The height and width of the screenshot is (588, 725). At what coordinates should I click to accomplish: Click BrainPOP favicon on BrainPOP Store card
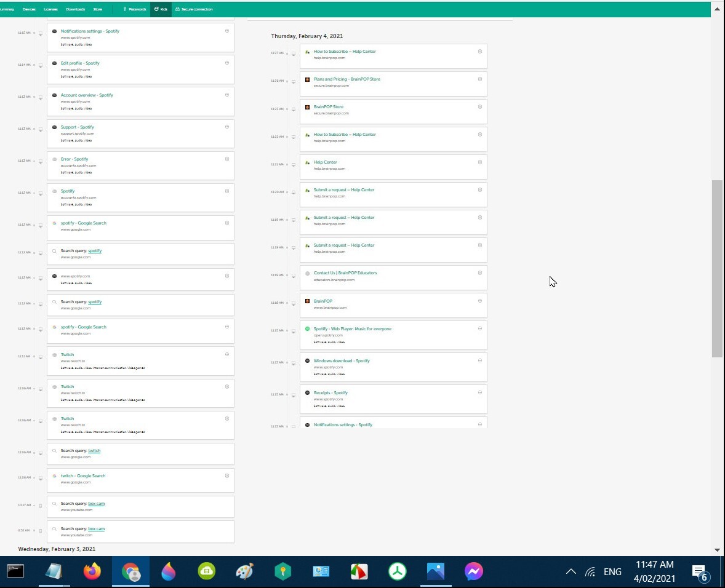click(308, 106)
